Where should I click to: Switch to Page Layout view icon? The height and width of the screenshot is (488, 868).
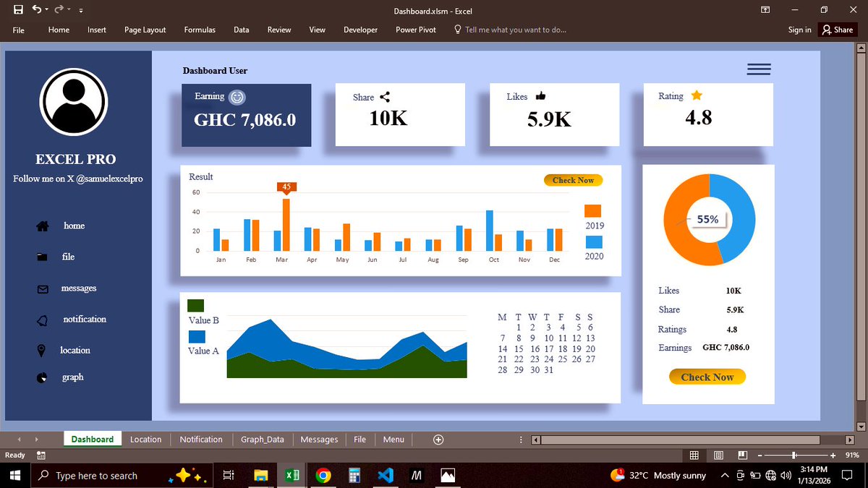(x=718, y=455)
